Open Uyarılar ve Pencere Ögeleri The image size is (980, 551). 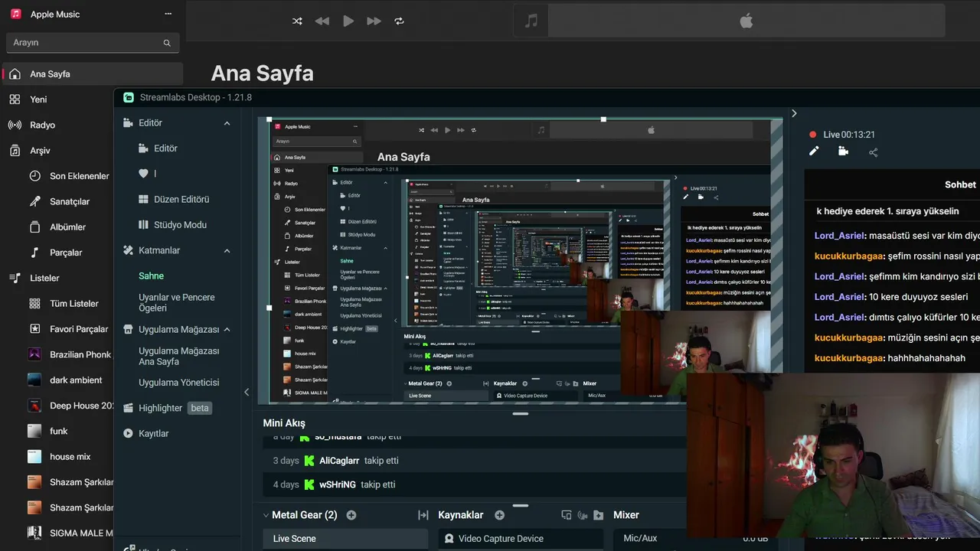click(x=177, y=302)
